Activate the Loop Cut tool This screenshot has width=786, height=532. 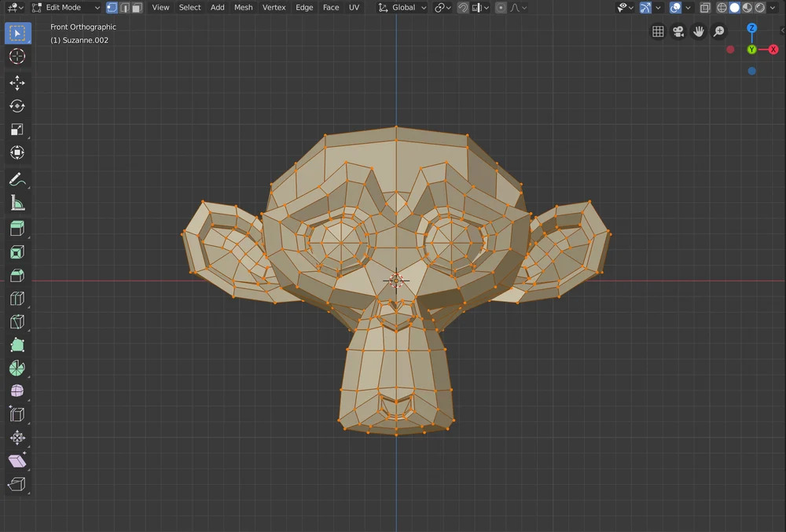coord(17,299)
